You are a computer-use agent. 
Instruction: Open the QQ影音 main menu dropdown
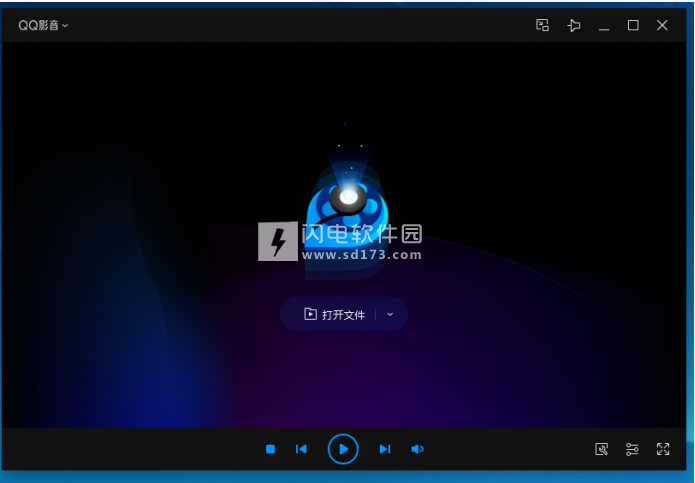click(x=43, y=25)
